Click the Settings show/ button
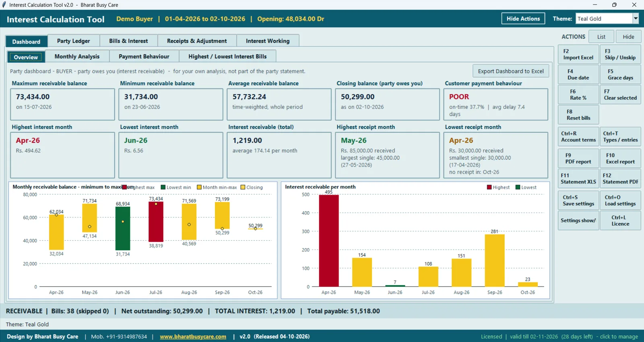 [x=578, y=220]
